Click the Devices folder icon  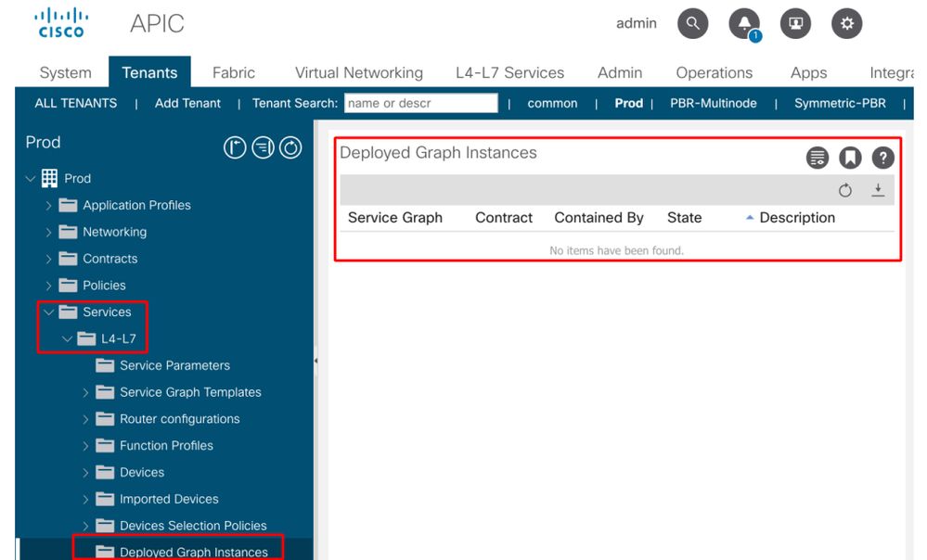(x=105, y=472)
